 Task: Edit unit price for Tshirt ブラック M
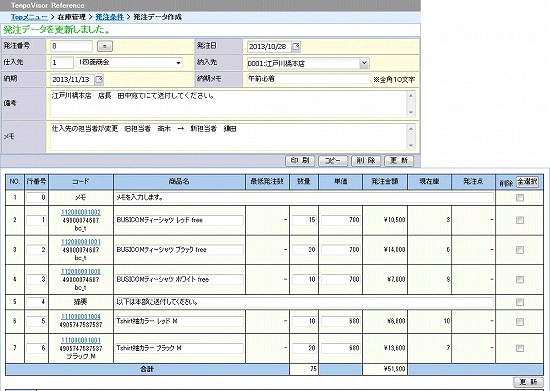(x=341, y=348)
